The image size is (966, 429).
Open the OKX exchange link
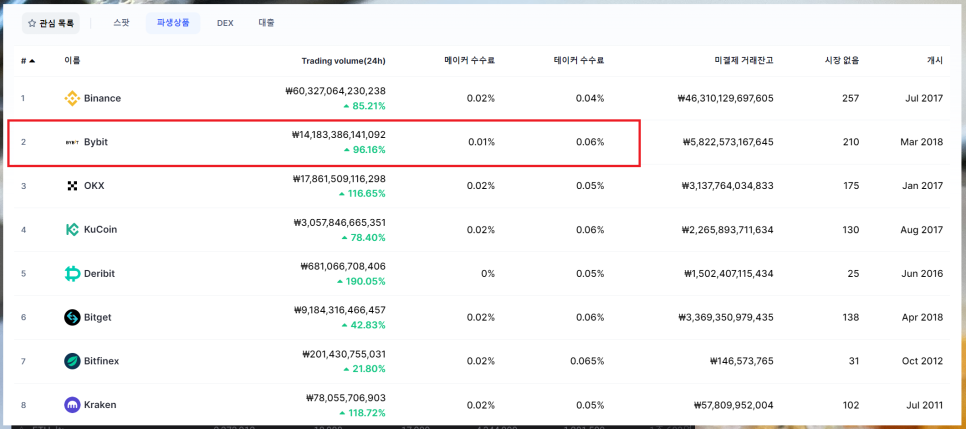pyautogui.click(x=94, y=186)
